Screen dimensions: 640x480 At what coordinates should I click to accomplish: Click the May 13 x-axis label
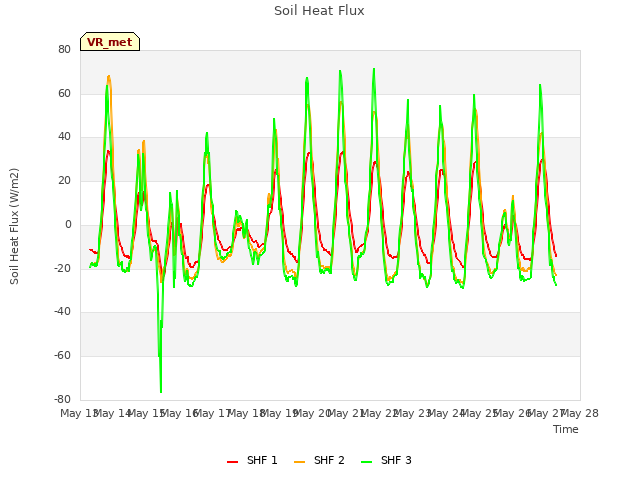(78, 413)
